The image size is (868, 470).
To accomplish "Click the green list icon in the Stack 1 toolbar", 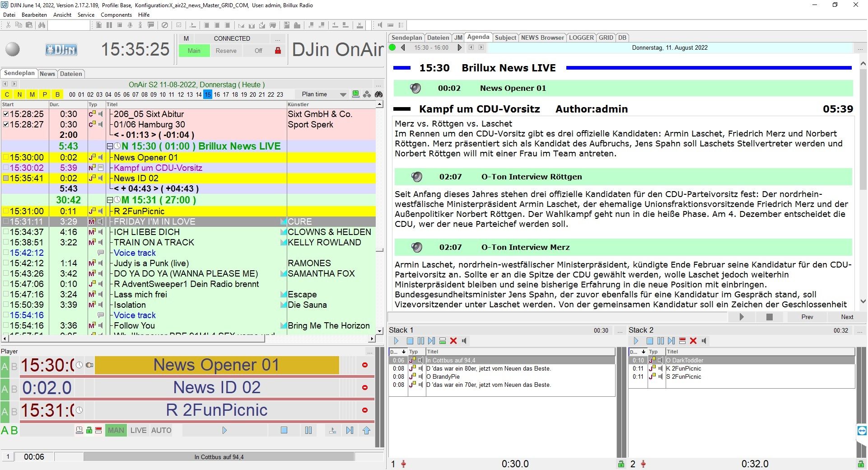I will point(443,341).
